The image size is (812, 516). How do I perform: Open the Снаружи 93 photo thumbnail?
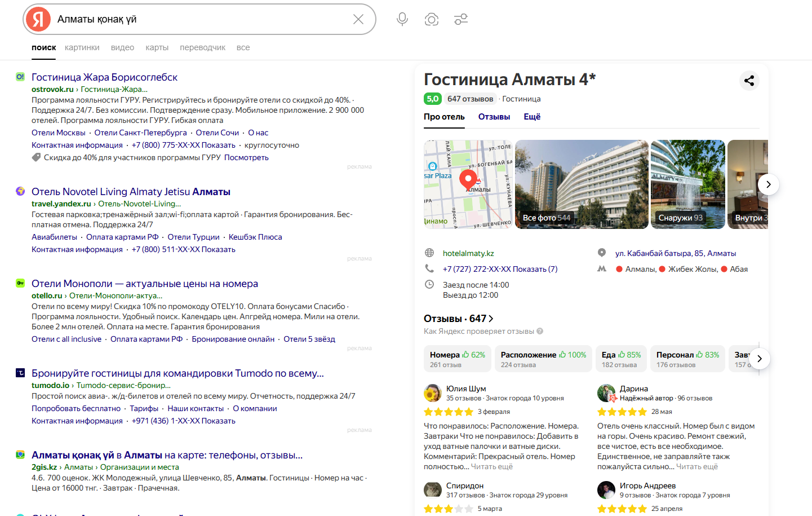tap(688, 184)
